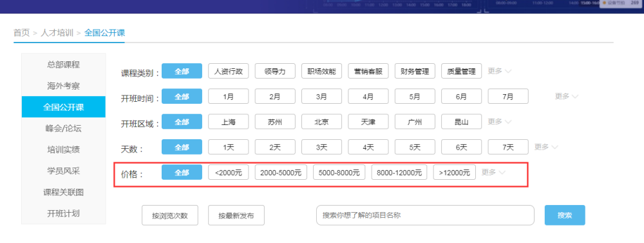The width and height of the screenshot is (644, 243).
Task: Select the >12000元 price option
Action: coord(454,173)
